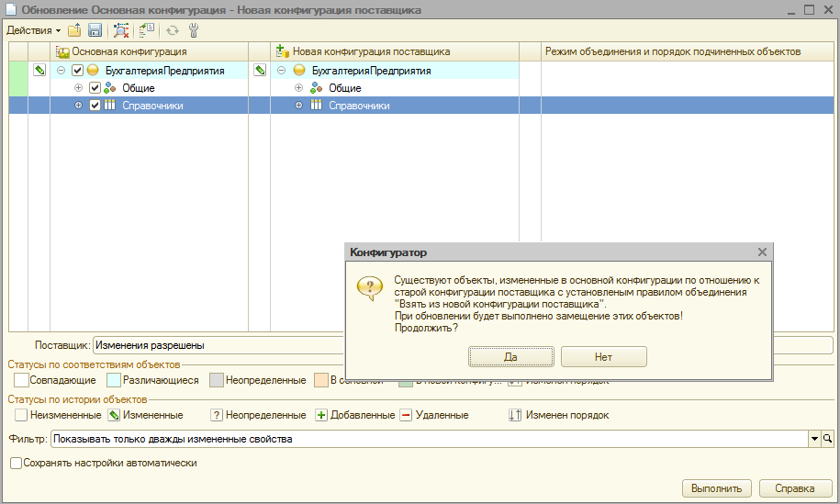Image resolution: width=840 pixels, height=504 pixels.
Task: Click the green pencil changed-status icon in left pane
Action: click(x=39, y=70)
